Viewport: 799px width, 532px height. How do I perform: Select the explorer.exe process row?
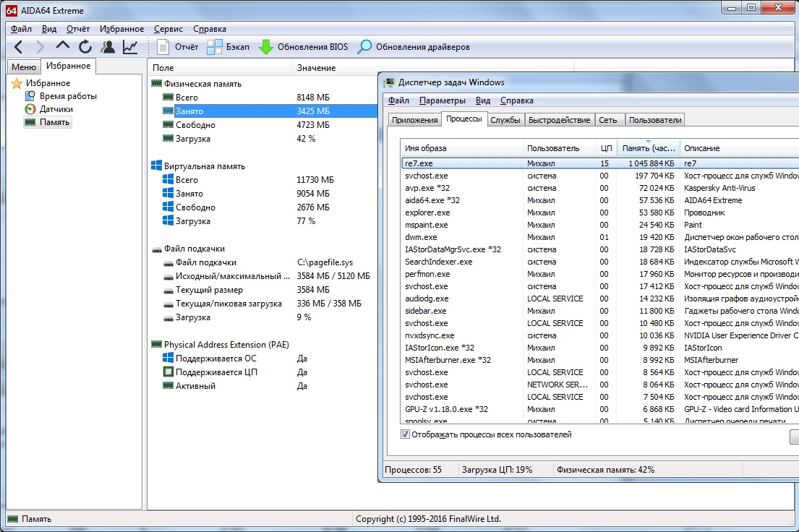599,213
